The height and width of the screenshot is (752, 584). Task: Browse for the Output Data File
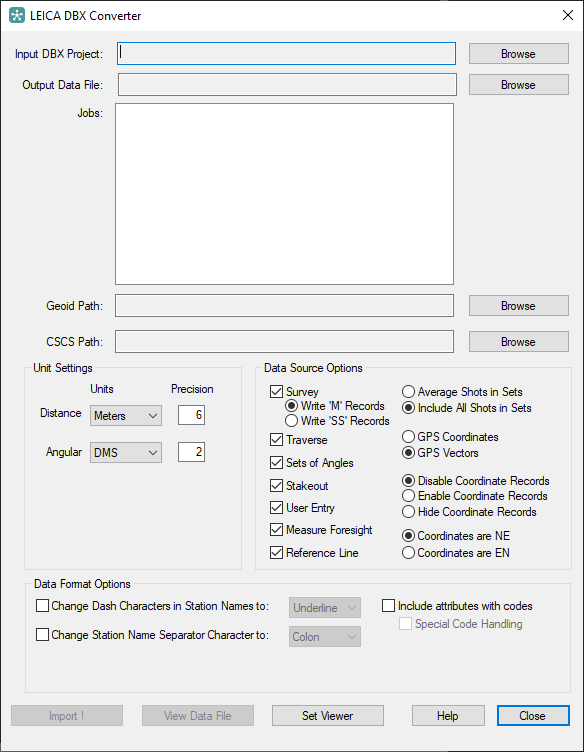pyautogui.click(x=518, y=85)
